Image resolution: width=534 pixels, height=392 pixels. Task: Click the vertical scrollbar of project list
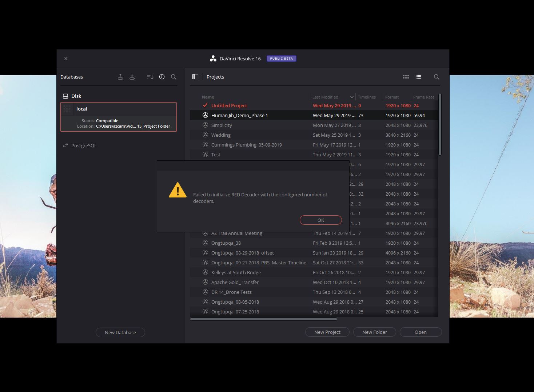440,125
